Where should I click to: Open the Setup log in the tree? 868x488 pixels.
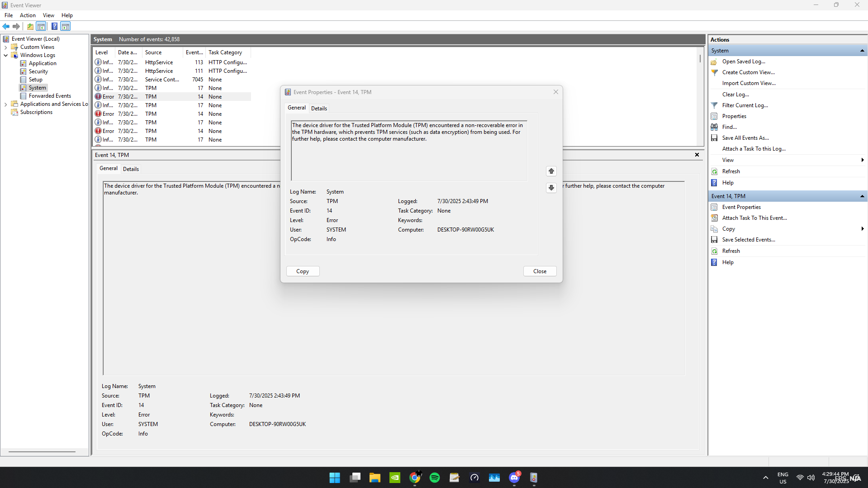(x=35, y=80)
